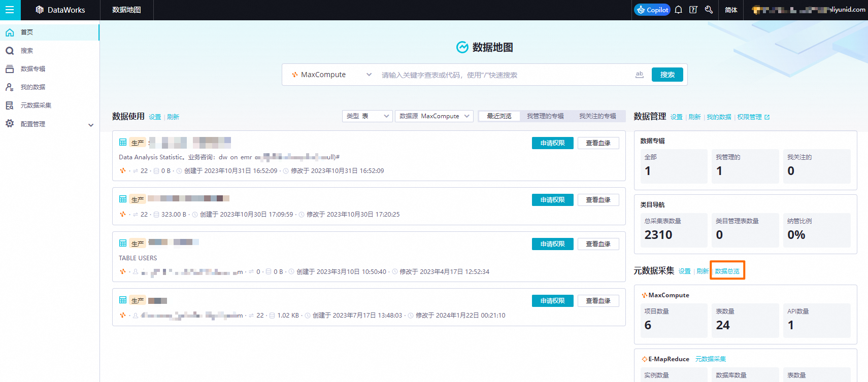Image resolution: width=868 pixels, height=382 pixels.
Task: Switch language via 简体
Action: click(x=731, y=10)
